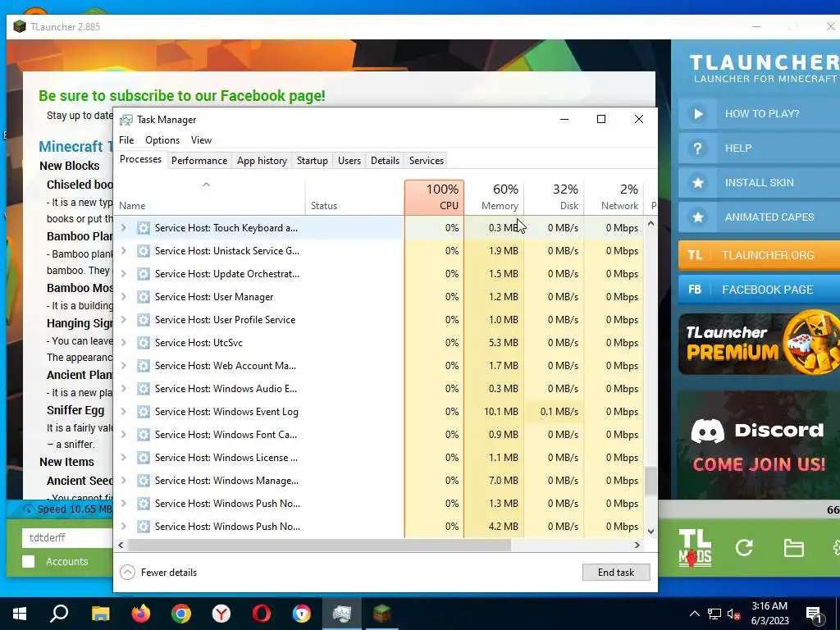Sort processes by Disk column

(554, 197)
